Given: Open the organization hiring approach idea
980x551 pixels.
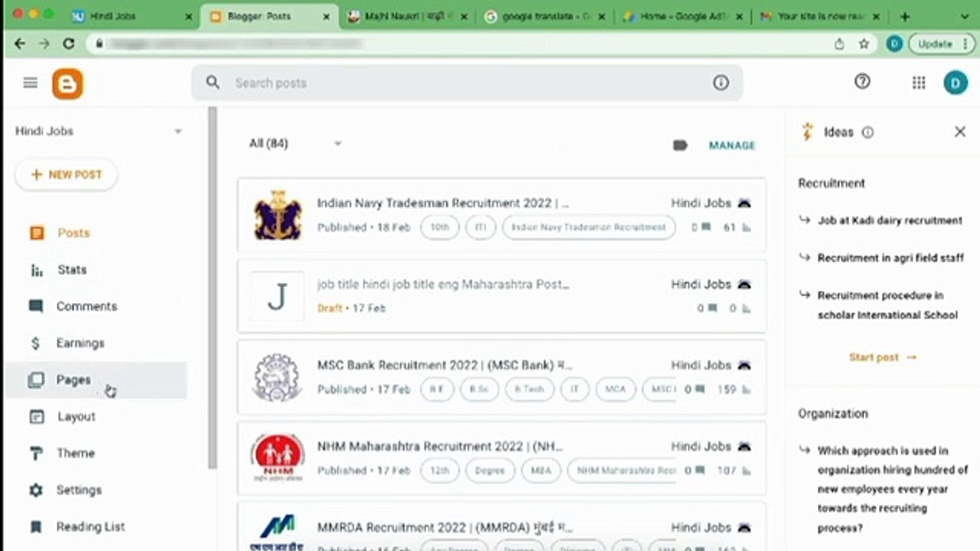Looking at the screenshot, I should click(893, 489).
